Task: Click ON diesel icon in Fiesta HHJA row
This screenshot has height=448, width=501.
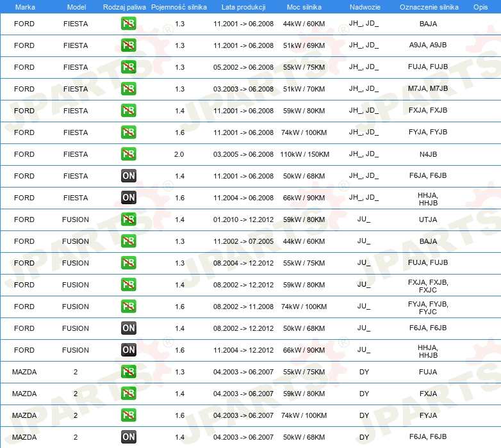Action: coord(128,198)
